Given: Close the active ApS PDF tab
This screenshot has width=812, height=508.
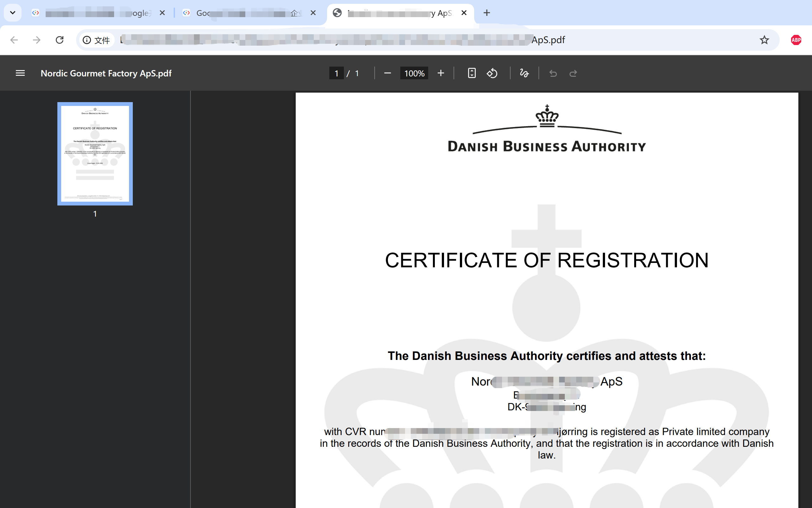Looking at the screenshot, I should tap(464, 13).
